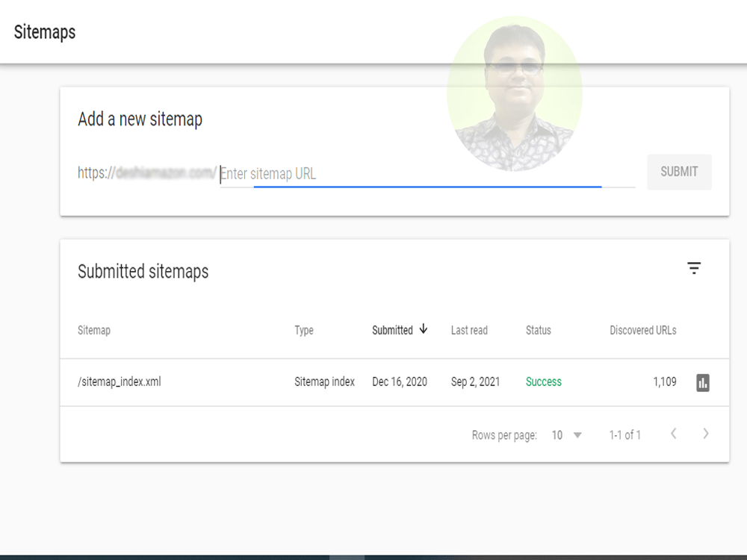Image resolution: width=747 pixels, height=560 pixels.
Task: Sort by the Status column header
Action: 539,330
